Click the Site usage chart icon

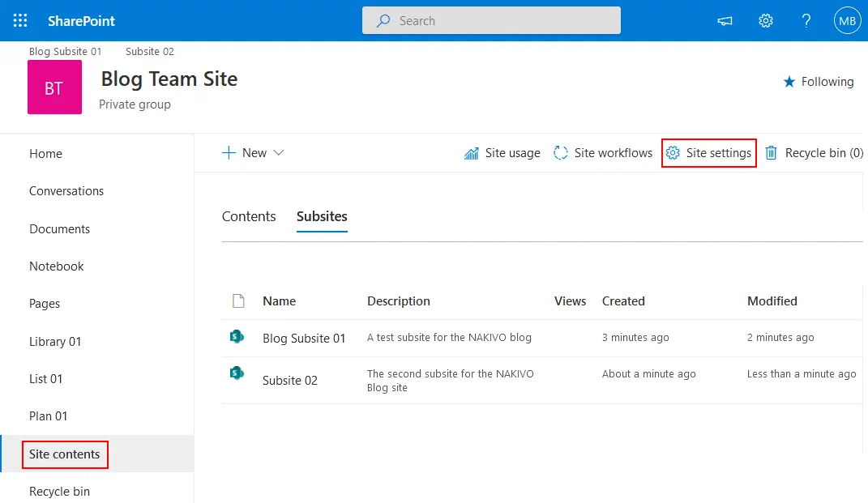pos(471,153)
